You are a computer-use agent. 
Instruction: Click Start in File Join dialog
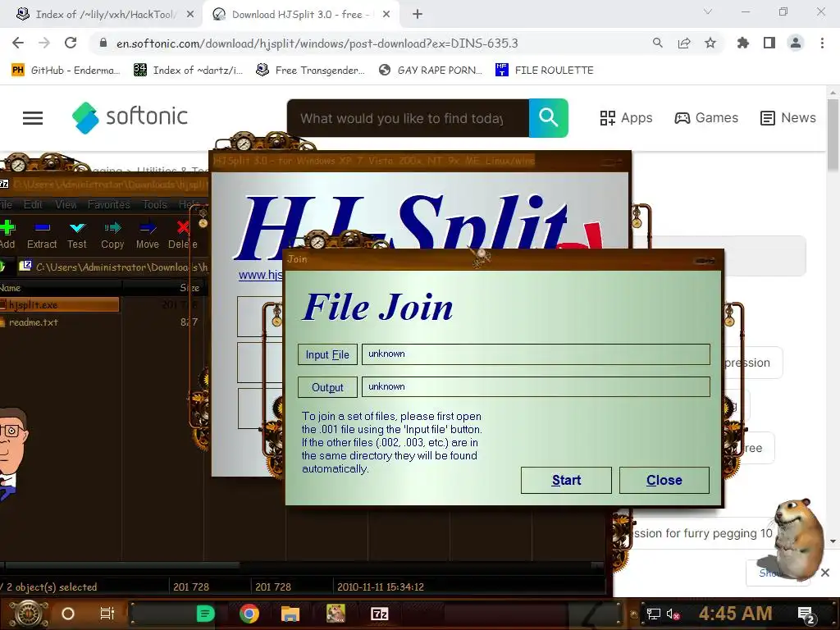(566, 480)
